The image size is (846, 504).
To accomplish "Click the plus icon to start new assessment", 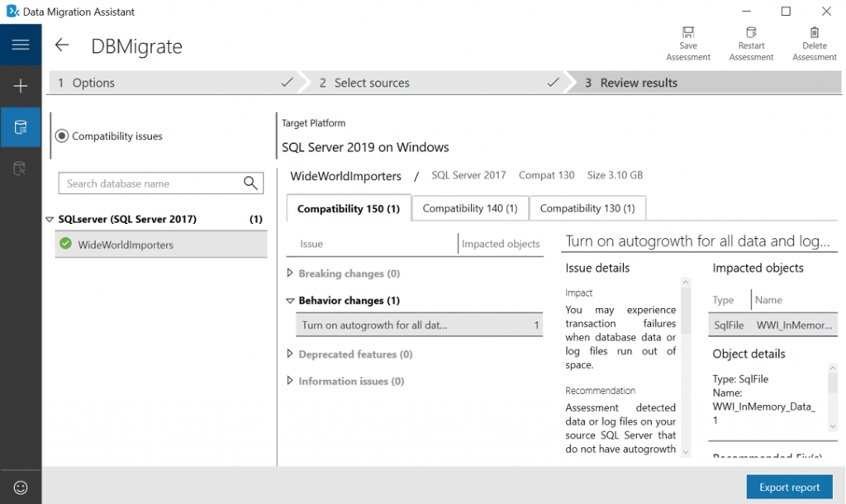I will [20, 86].
